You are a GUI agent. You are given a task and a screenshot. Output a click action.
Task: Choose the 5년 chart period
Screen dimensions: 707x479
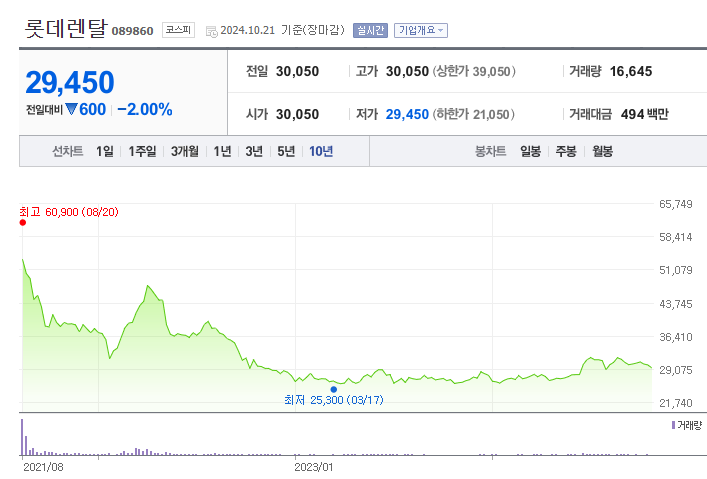click(x=286, y=151)
